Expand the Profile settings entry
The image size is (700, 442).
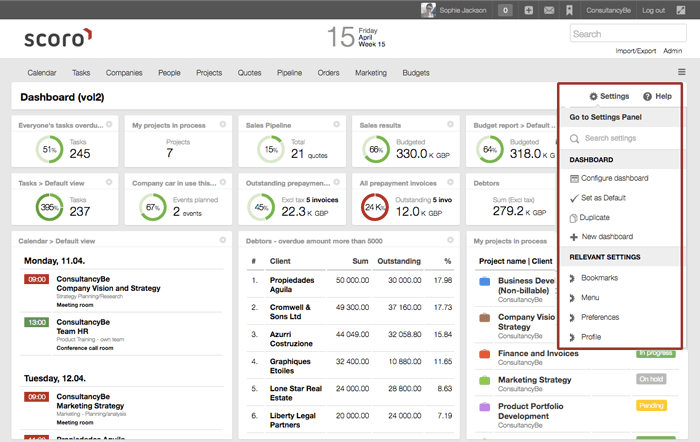(591, 337)
